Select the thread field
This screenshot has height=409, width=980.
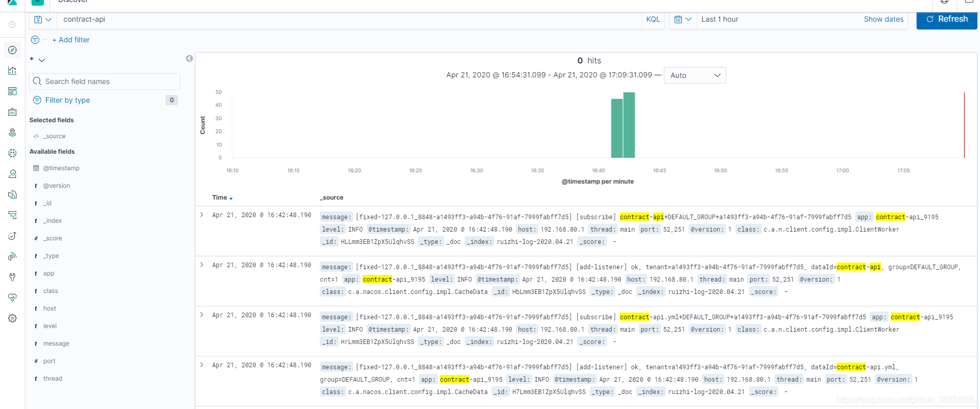[x=53, y=379]
